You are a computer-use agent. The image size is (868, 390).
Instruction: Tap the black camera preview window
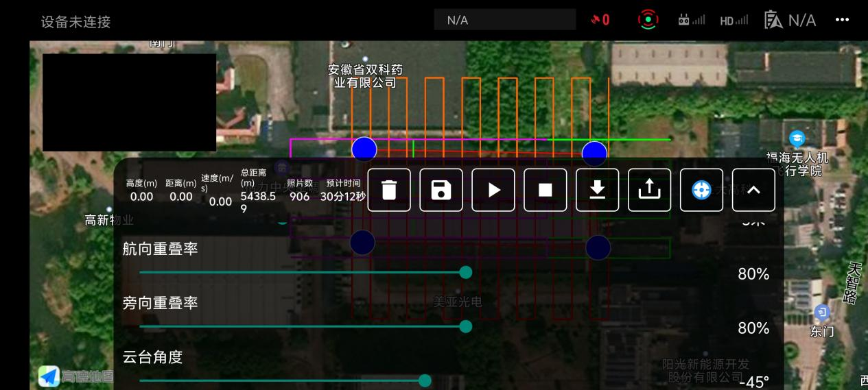129,102
